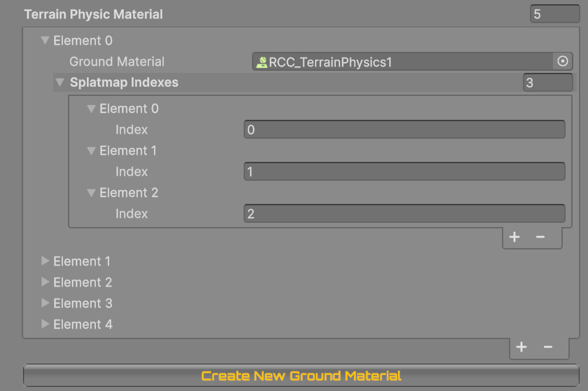The image size is (588, 391).
Task: Expand the collapsed top-level Element 1
Action: point(45,261)
